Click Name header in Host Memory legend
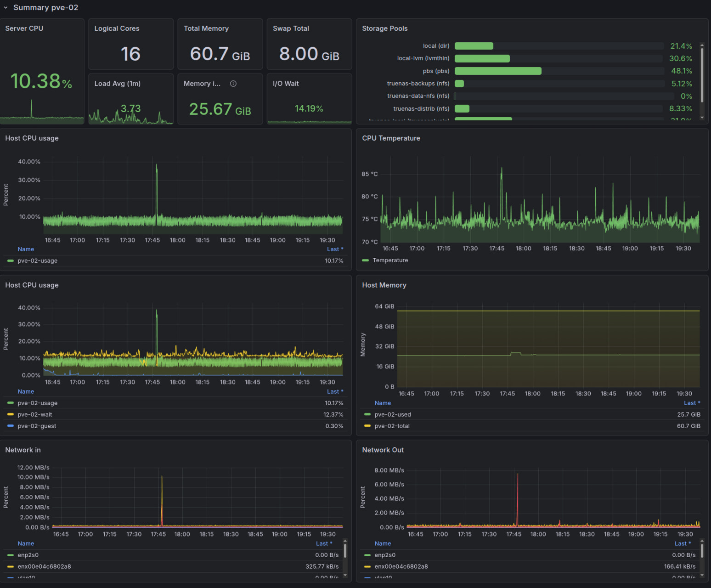 tap(383, 403)
